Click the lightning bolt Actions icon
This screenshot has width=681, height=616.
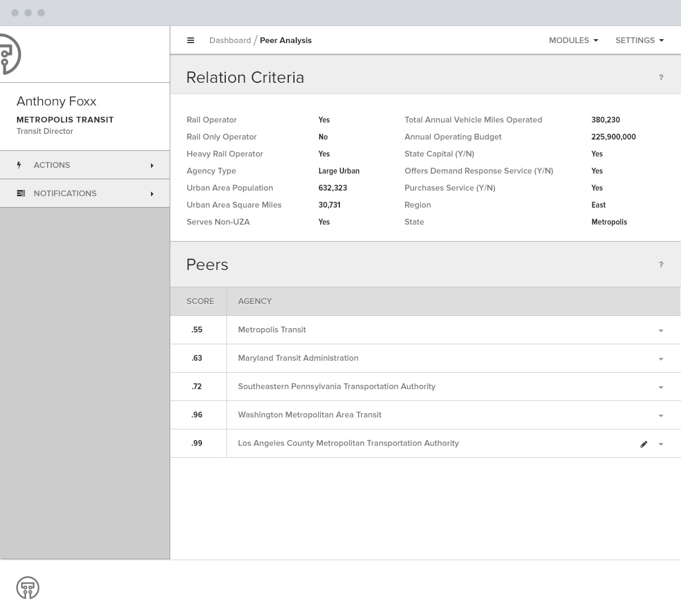point(19,165)
